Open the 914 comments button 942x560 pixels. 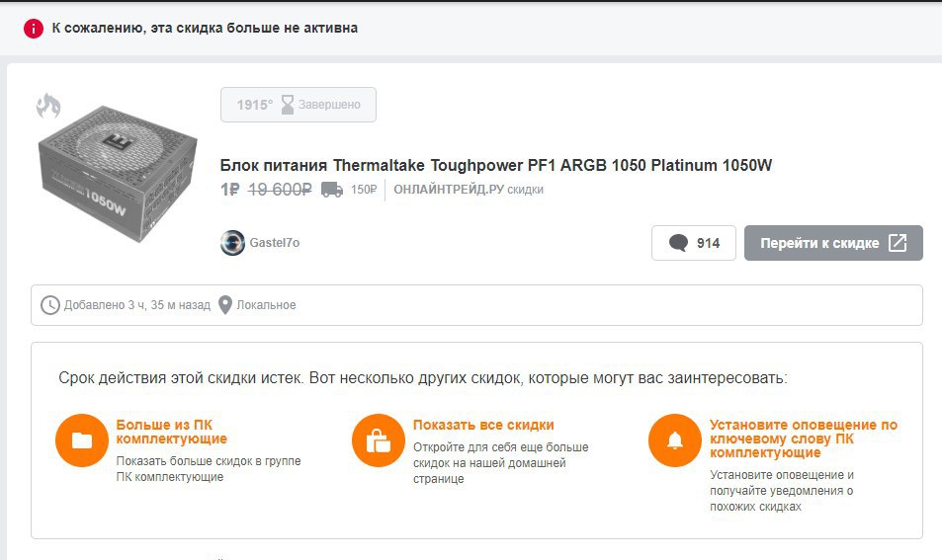point(694,243)
